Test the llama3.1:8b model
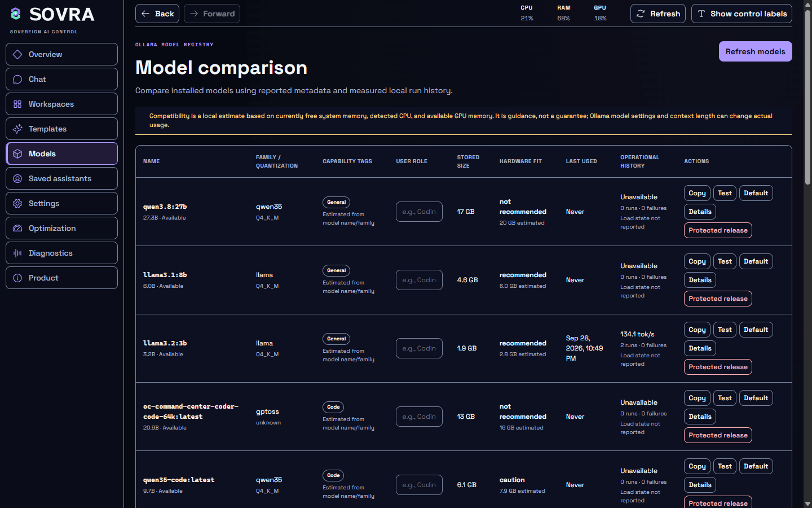This screenshot has width=812, height=508. coord(725,261)
